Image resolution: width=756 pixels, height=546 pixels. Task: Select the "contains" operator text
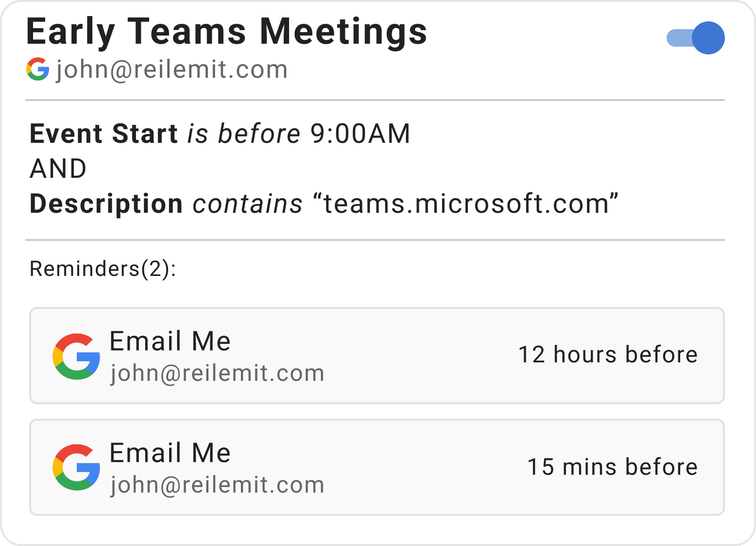coord(248,204)
